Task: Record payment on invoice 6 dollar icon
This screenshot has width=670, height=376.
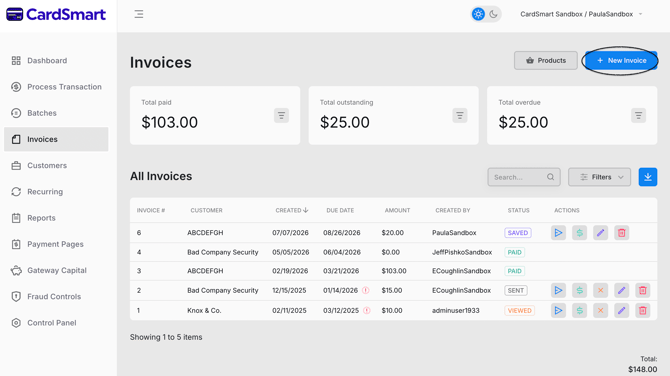Action: (579, 233)
